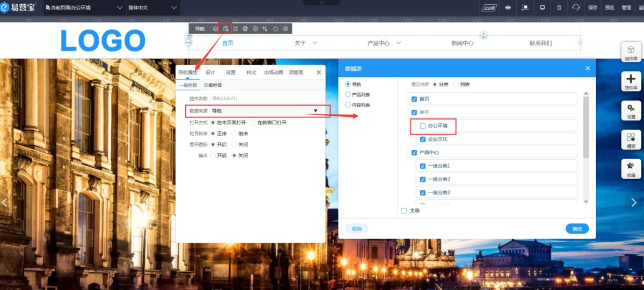Open the 简体中文 language dropdown
Viewport: 644px width, 290px height.
pos(152,8)
